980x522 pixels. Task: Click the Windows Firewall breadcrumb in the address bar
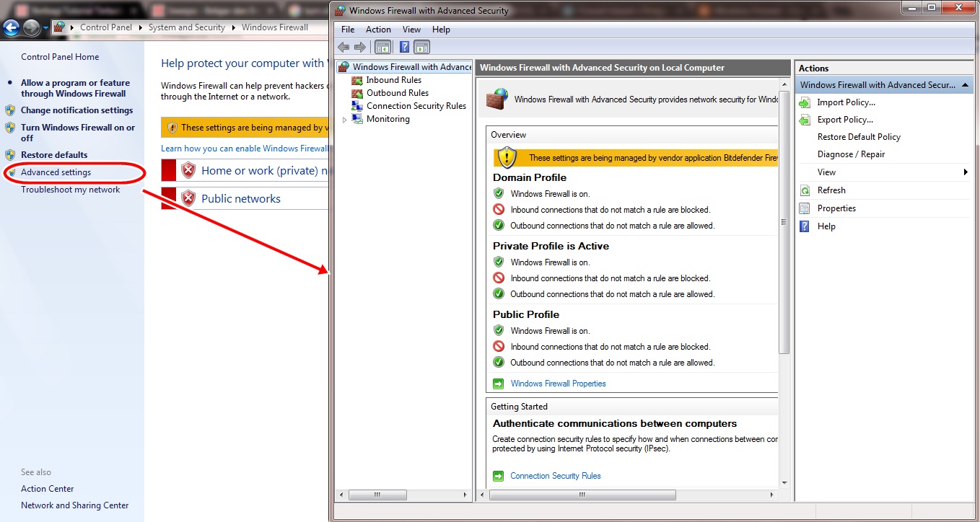tap(274, 27)
